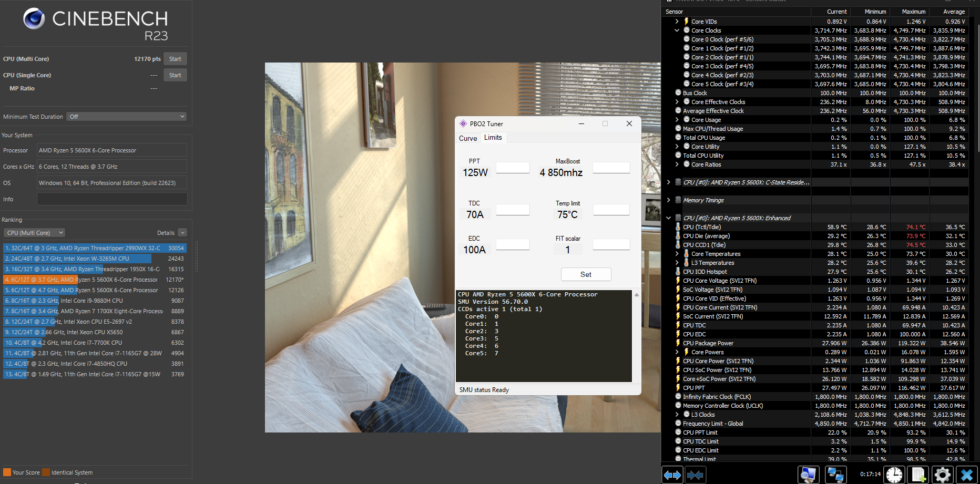Click the EDC value input box
The image size is (980, 484).
point(513,244)
